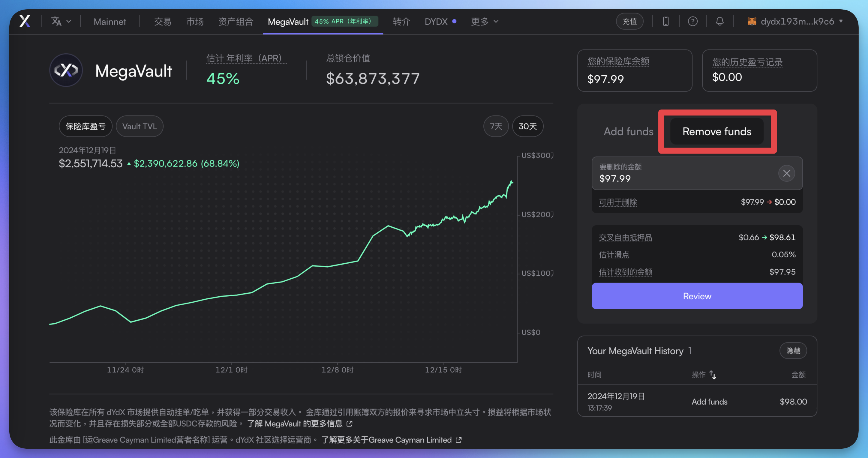The width and height of the screenshot is (868, 458).
Task: Click the 充值 deposit button
Action: (x=630, y=21)
